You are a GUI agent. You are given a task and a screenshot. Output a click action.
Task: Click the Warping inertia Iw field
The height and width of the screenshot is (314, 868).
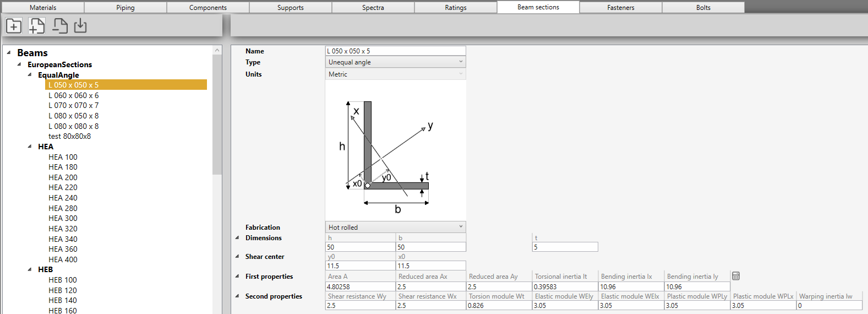(x=829, y=305)
